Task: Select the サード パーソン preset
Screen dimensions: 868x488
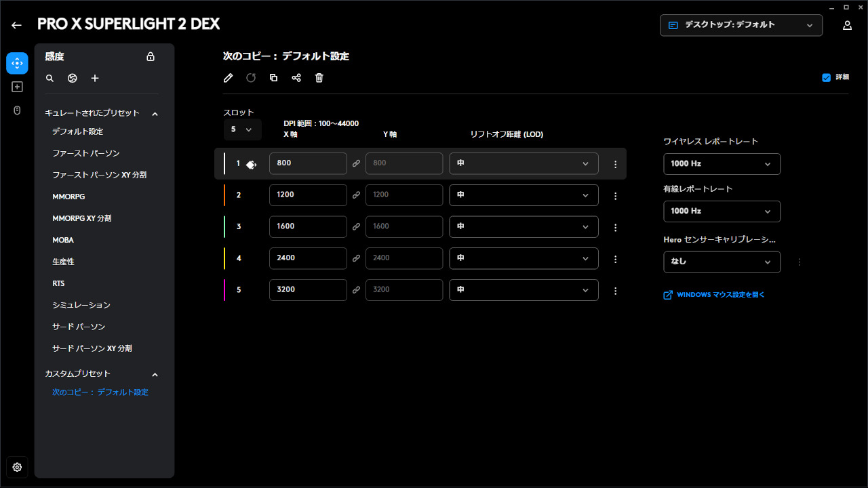Action: (79, 327)
